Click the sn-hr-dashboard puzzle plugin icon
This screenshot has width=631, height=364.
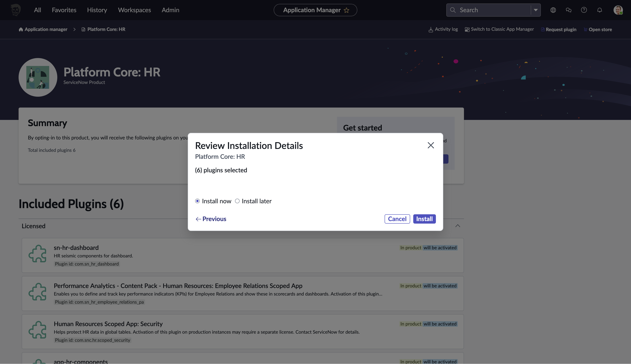point(38,254)
